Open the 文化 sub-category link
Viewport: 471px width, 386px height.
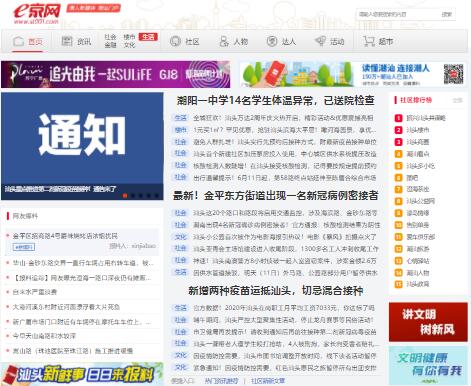[x=129, y=45]
